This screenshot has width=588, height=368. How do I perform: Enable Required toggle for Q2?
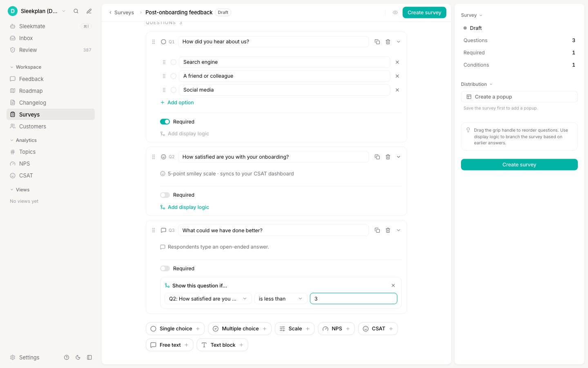pyautogui.click(x=165, y=195)
